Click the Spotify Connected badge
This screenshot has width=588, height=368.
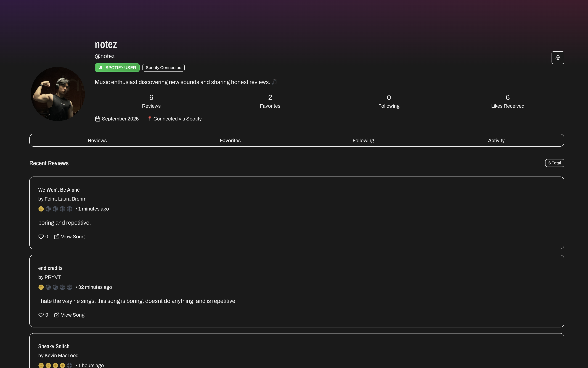point(163,68)
